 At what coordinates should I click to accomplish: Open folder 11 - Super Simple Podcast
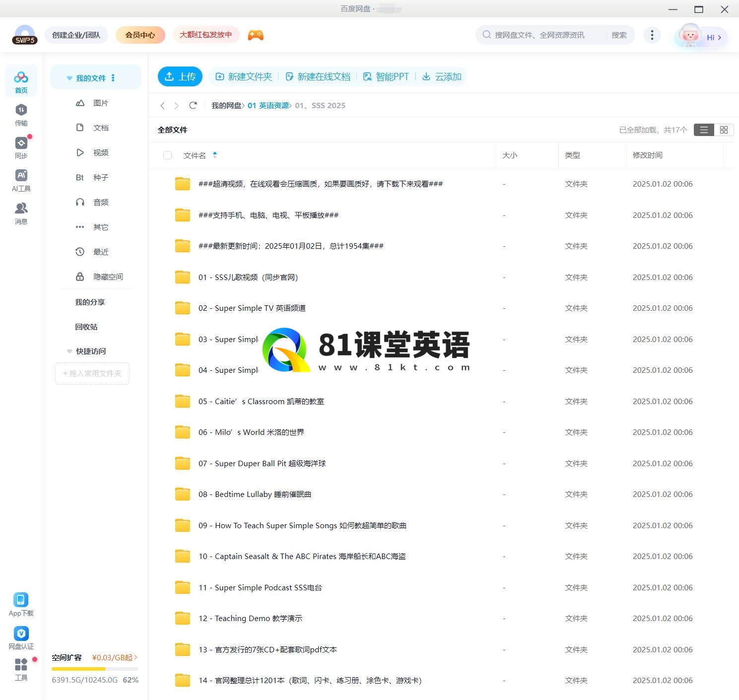point(260,588)
